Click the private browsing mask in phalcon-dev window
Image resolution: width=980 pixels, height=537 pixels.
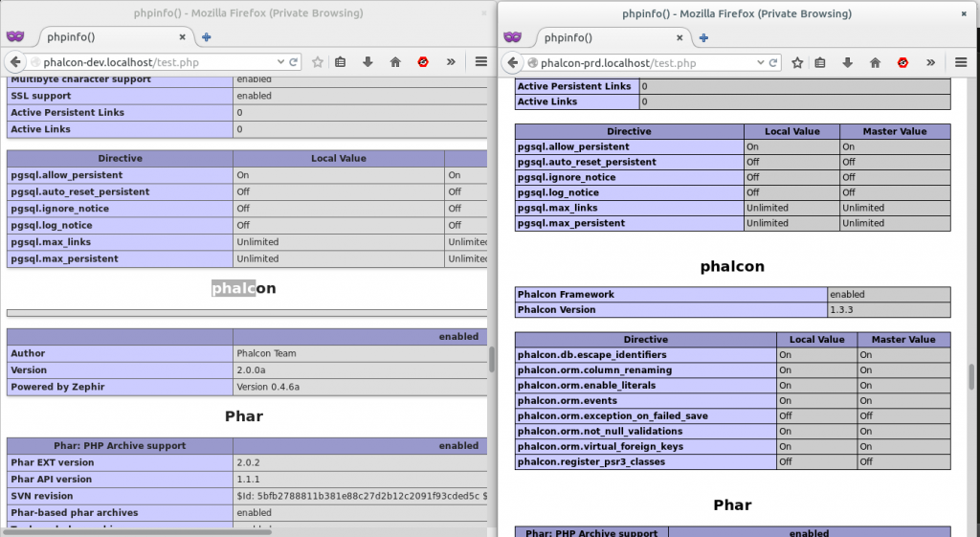click(x=15, y=37)
